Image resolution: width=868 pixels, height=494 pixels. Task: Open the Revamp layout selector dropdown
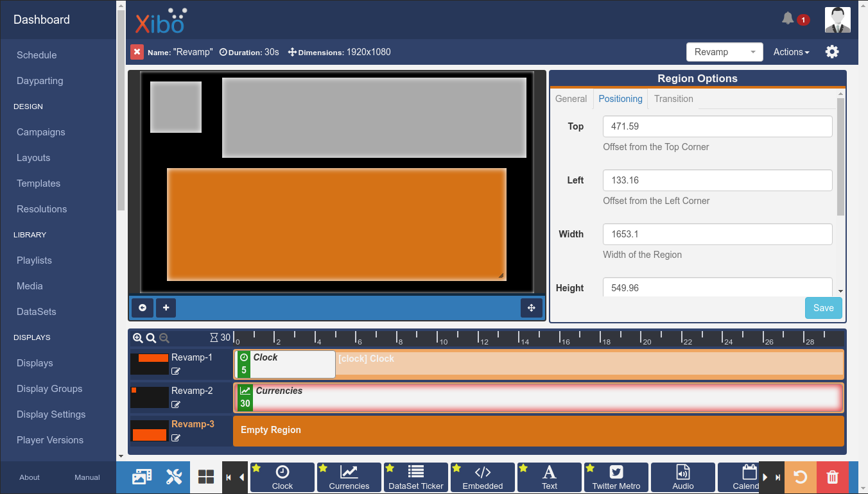pyautogui.click(x=724, y=52)
